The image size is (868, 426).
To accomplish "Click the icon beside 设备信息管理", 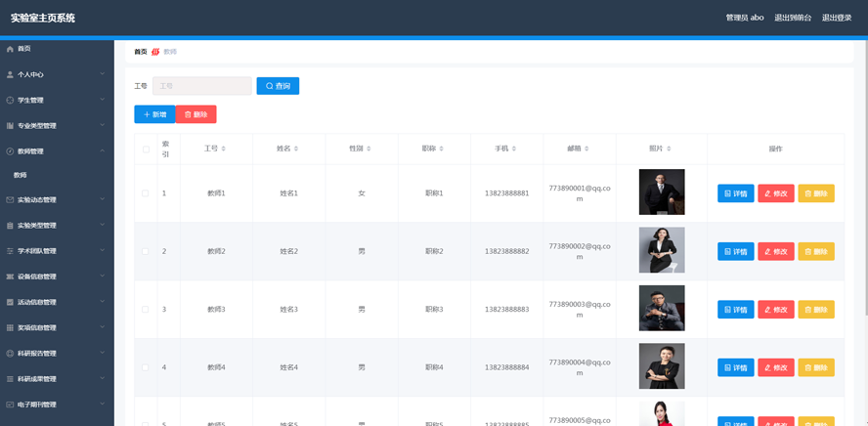I will point(10,277).
